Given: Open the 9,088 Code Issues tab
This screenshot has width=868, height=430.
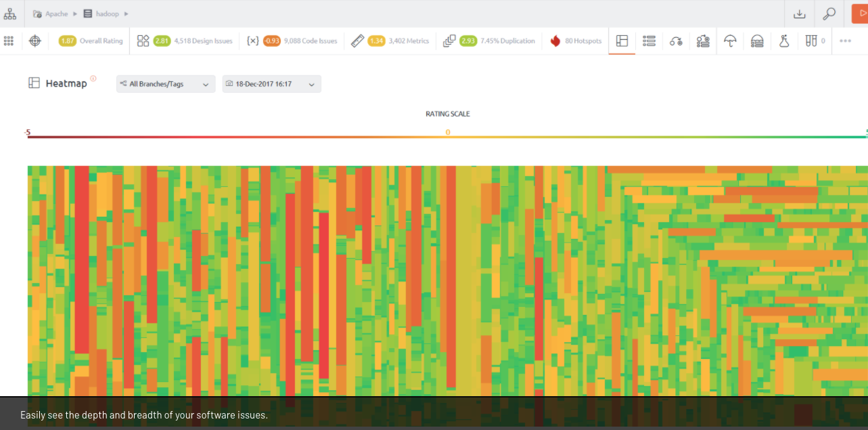Looking at the screenshot, I should click(x=292, y=41).
